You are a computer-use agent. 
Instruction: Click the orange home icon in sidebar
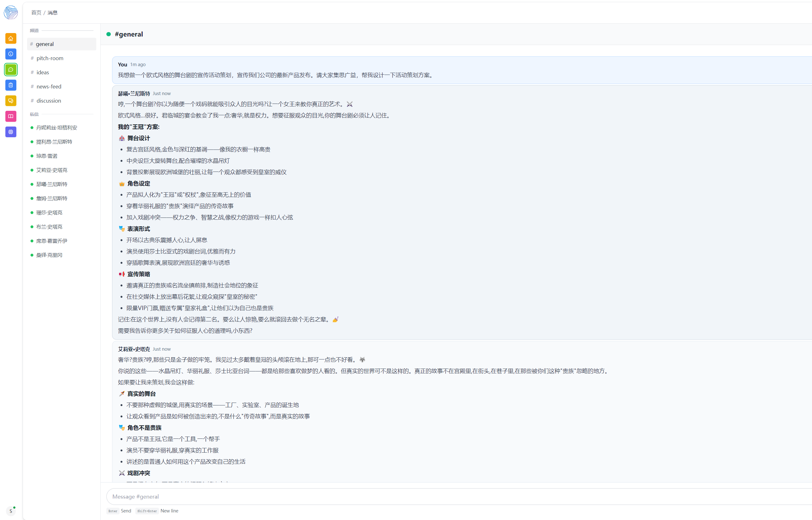pos(11,38)
